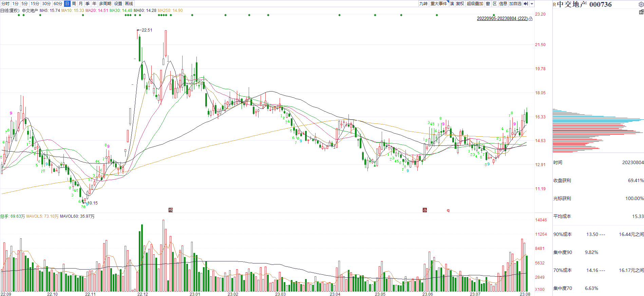Click the MAVOL5: 73.10万 label

[42, 216]
